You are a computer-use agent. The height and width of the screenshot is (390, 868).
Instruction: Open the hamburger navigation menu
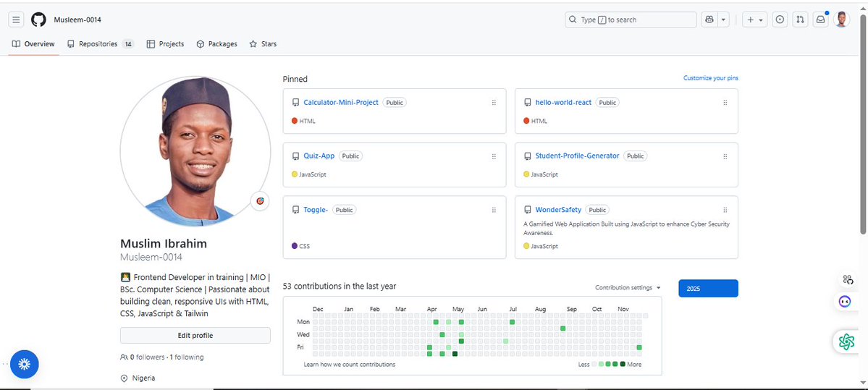(16, 20)
